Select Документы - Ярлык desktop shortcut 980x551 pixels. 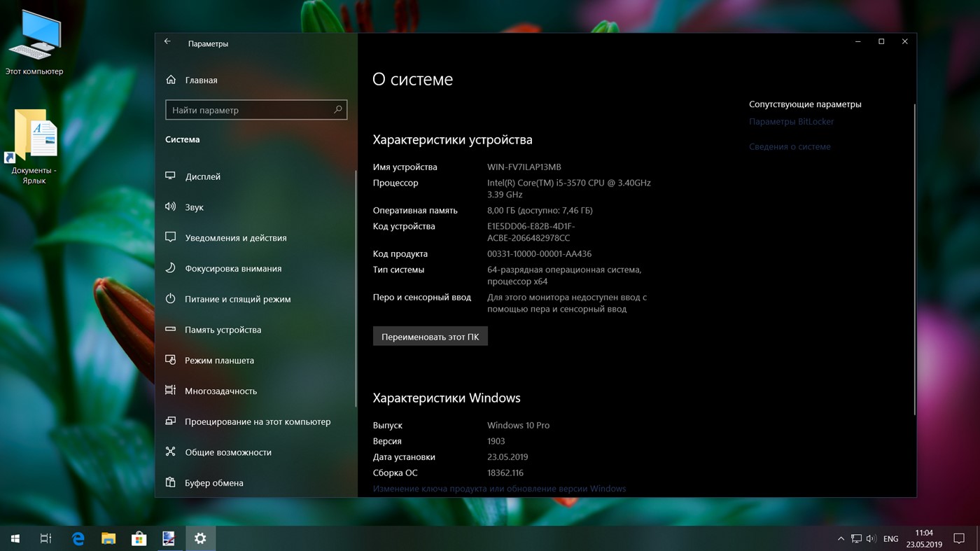pos(34,146)
